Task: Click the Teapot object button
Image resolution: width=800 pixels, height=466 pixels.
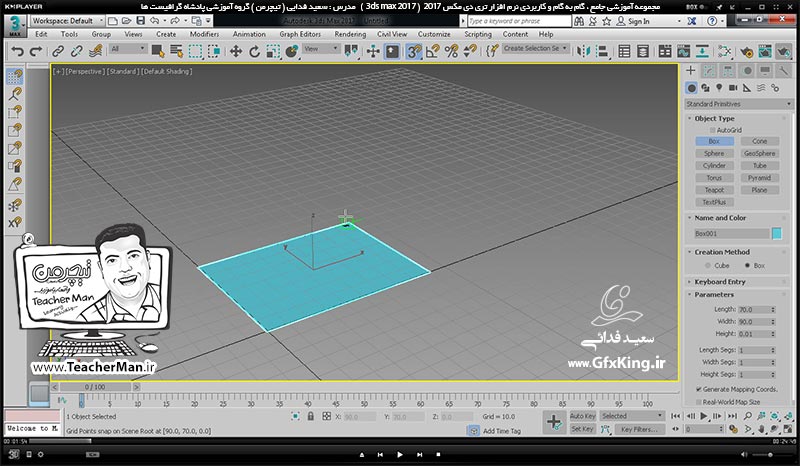Action: (714, 190)
